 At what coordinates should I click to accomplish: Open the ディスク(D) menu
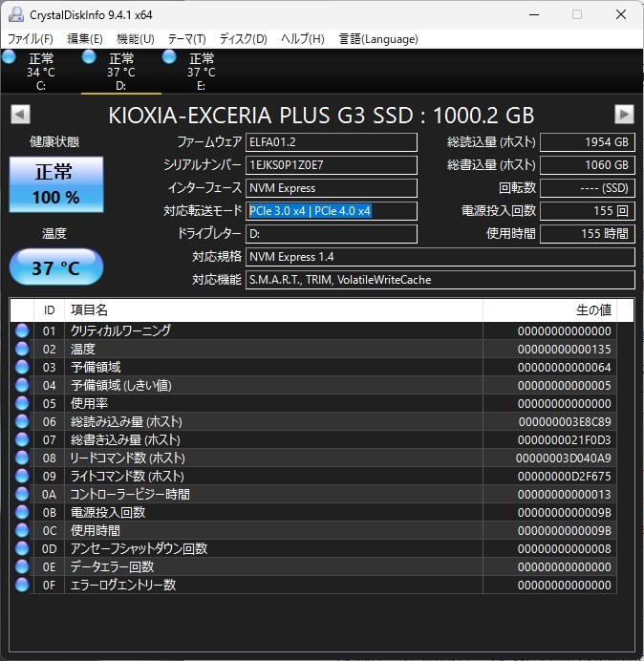coord(244,39)
